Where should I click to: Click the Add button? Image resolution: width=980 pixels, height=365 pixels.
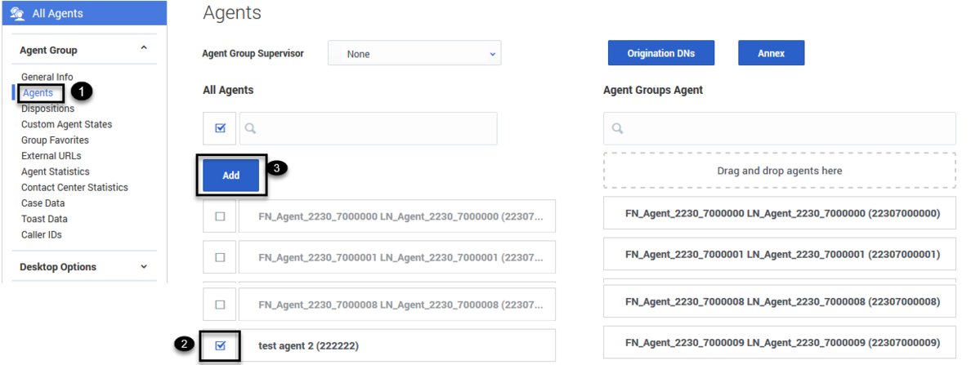coord(231,176)
